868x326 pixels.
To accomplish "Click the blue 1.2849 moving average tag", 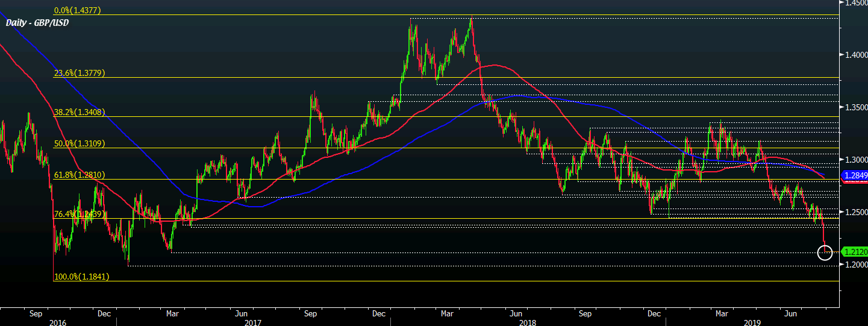I will [x=855, y=176].
